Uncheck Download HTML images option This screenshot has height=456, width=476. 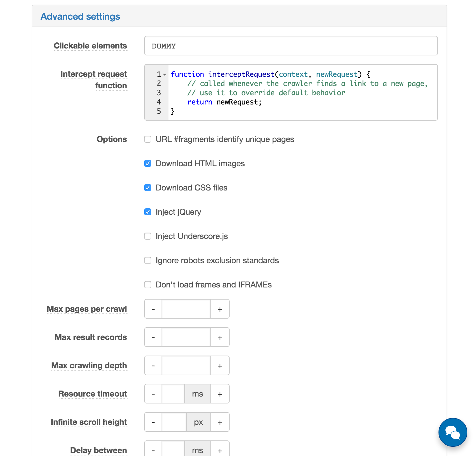tap(148, 164)
